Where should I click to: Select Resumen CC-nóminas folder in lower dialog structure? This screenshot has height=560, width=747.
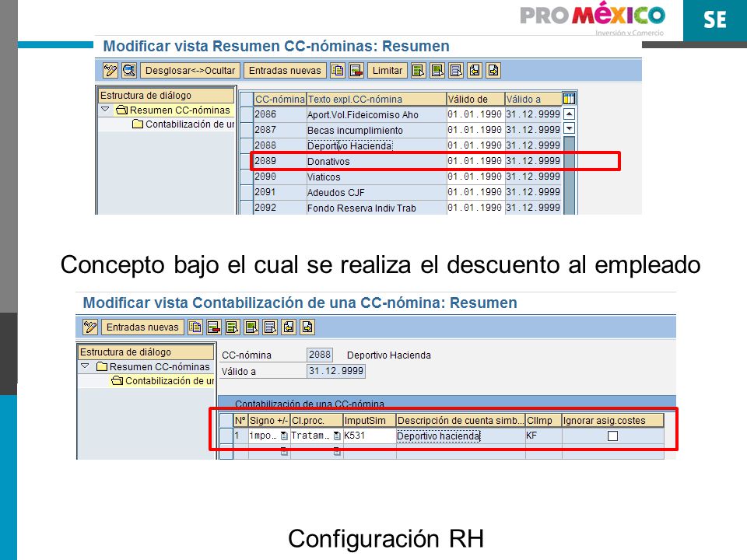point(153,366)
